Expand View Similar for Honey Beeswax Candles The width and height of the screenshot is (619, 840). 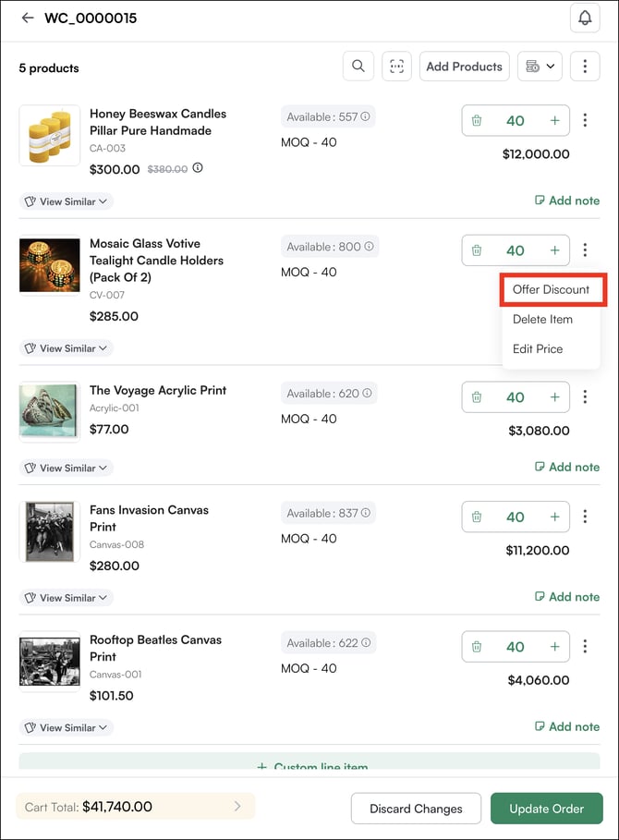click(x=67, y=201)
